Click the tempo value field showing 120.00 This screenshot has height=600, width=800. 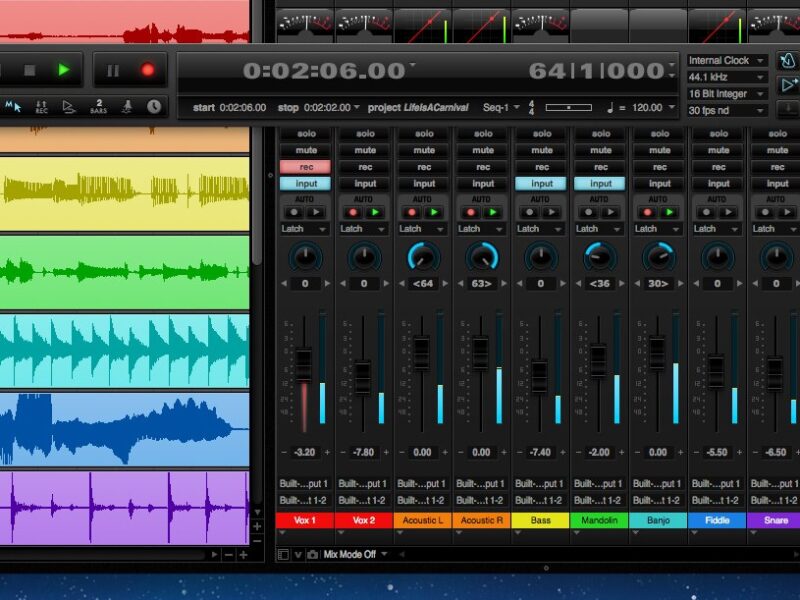click(646, 107)
